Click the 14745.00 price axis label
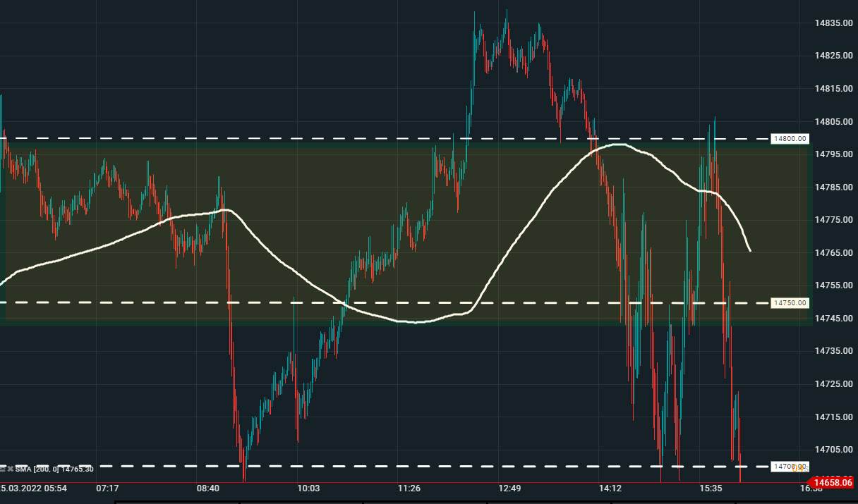 click(833, 318)
